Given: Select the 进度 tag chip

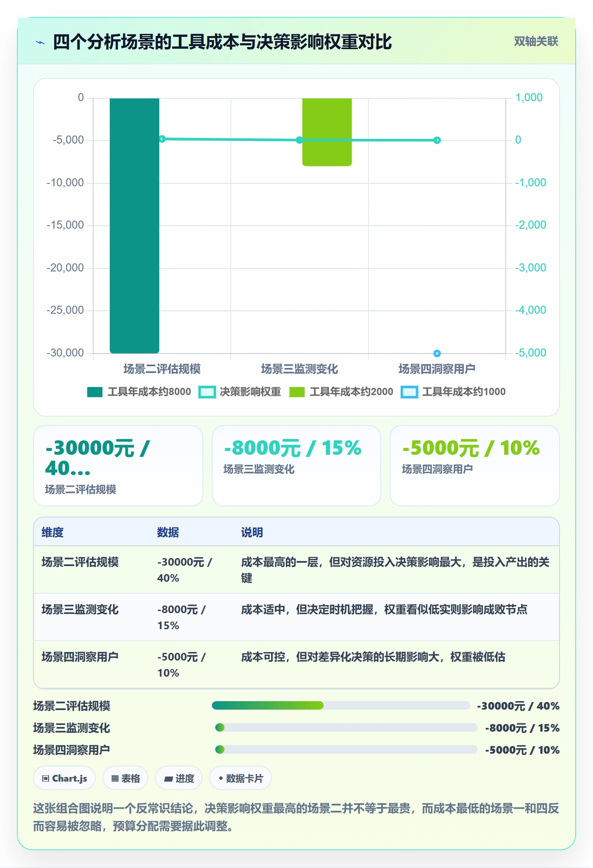Looking at the screenshot, I should pos(179,778).
